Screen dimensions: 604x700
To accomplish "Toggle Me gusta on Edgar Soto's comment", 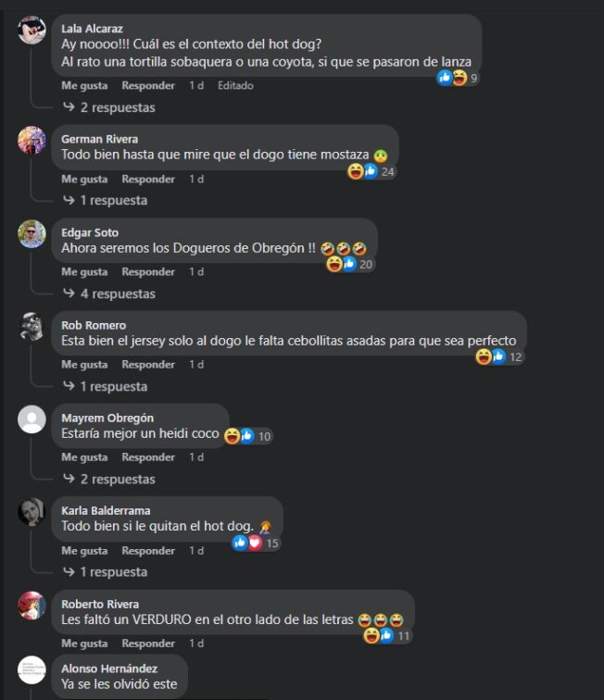I will (x=84, y=271).
